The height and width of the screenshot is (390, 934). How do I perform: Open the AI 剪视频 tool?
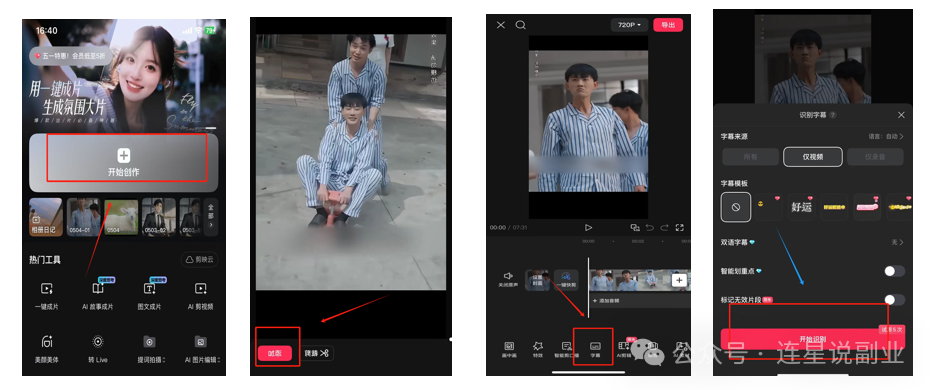pos(200,296)
